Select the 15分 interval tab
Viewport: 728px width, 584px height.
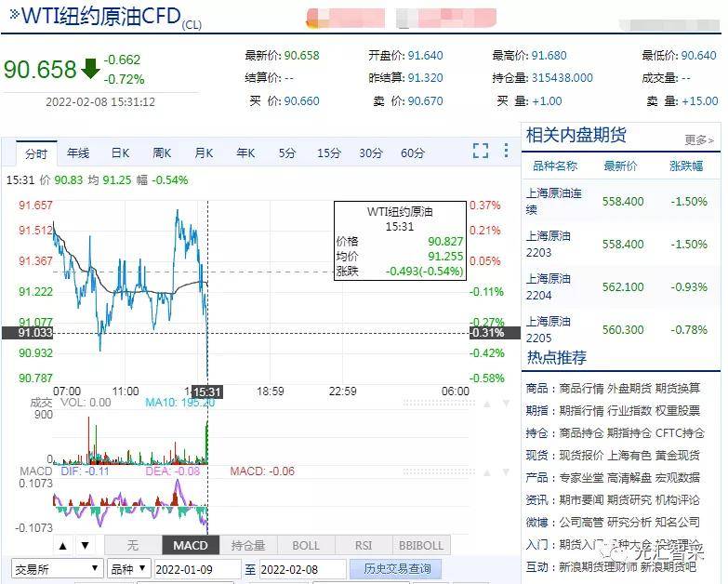pyautogui.click(x=329, y=153)
